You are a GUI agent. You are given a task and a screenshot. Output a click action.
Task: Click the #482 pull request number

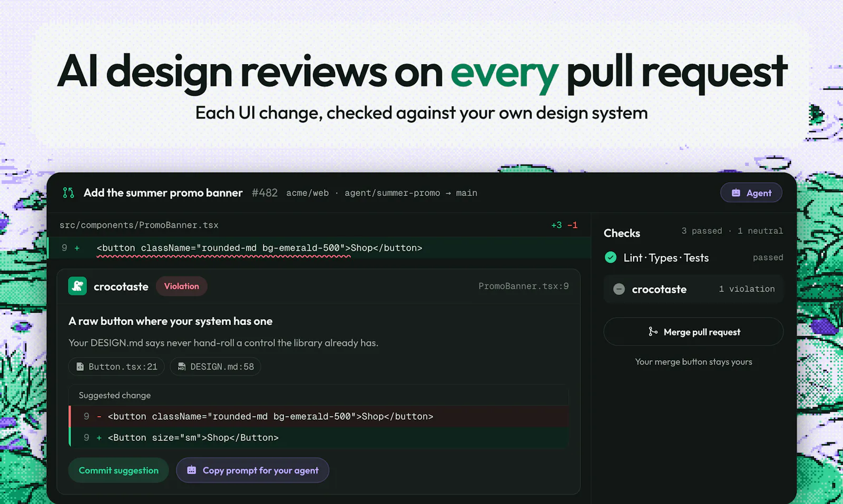[x=264, y=193]
